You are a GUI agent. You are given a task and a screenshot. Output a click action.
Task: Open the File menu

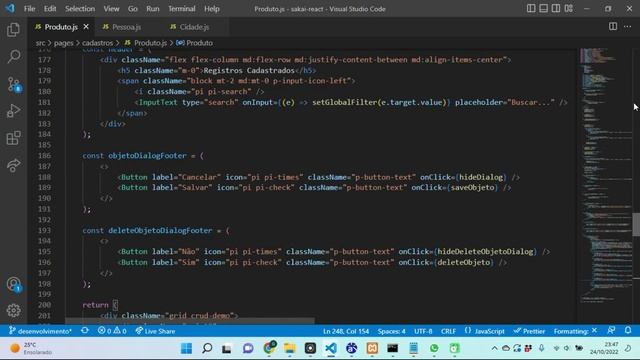pyautogui.click(x=29, y=9)
